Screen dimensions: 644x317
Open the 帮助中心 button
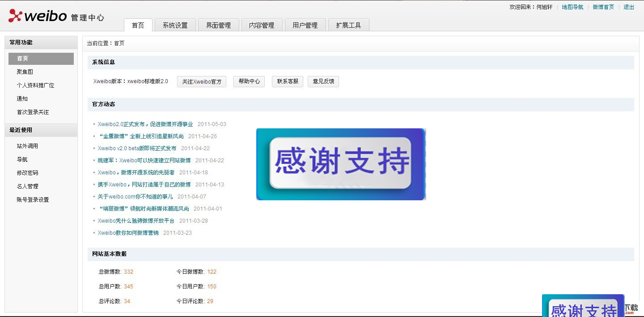click(x=249, y=81)
